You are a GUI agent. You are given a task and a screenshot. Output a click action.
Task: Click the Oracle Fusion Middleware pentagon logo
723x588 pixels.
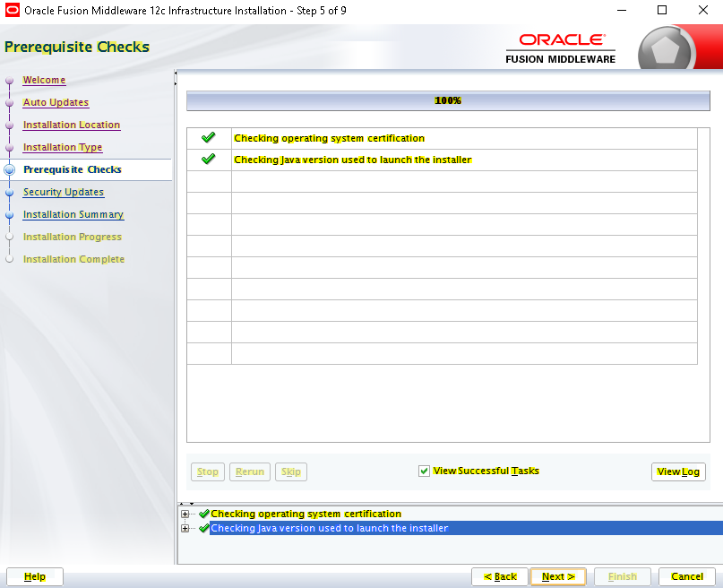point(666,48)
